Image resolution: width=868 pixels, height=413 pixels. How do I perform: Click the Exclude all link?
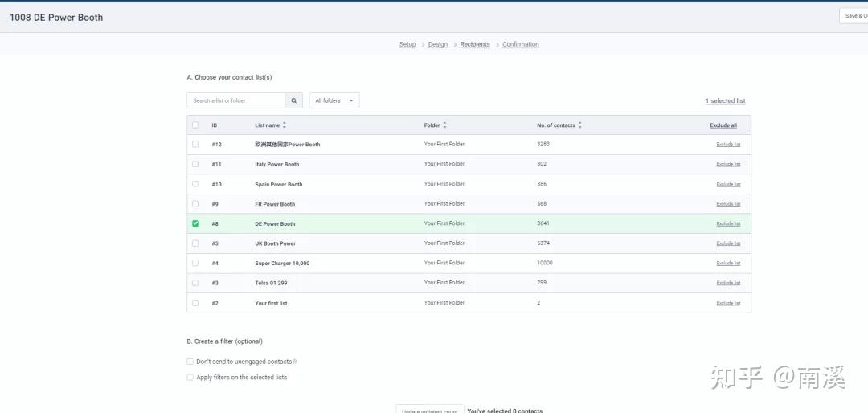tap(723, 125)
